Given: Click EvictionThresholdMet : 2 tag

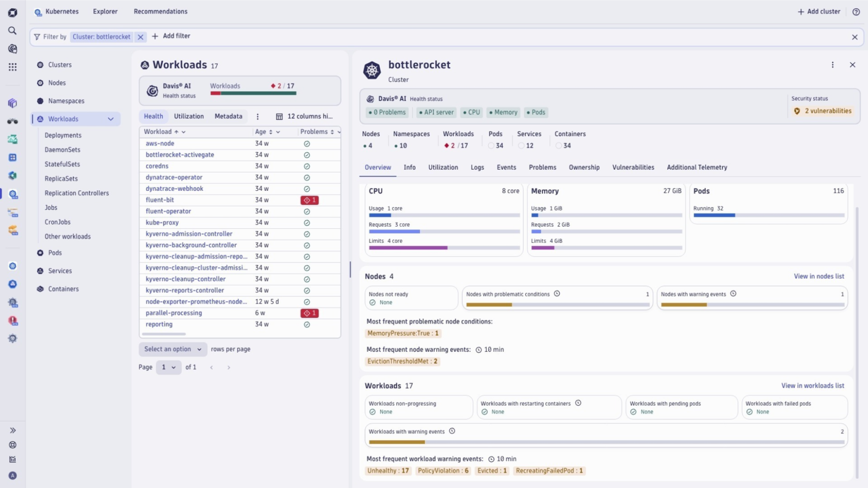Looking at the screenshot, I should tap(403, 362).
